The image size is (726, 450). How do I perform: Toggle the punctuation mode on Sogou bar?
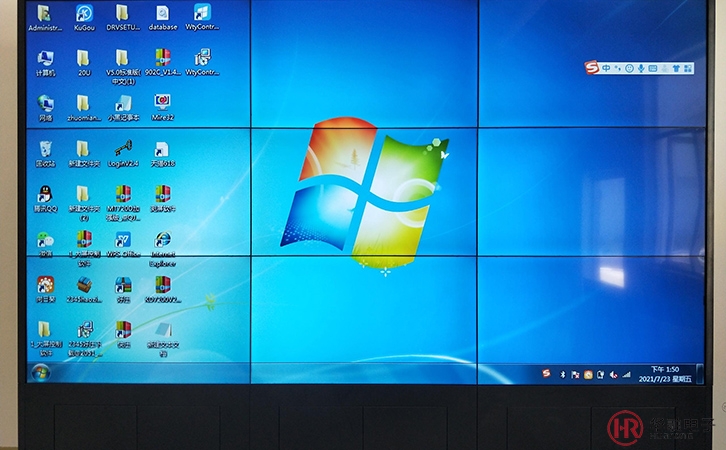coord(618,69)
